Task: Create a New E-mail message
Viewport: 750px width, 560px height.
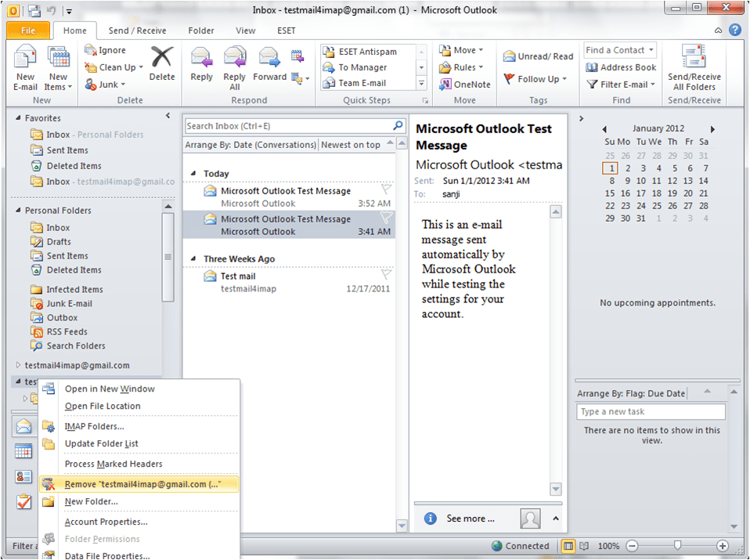Action: (x=25, y=68)
